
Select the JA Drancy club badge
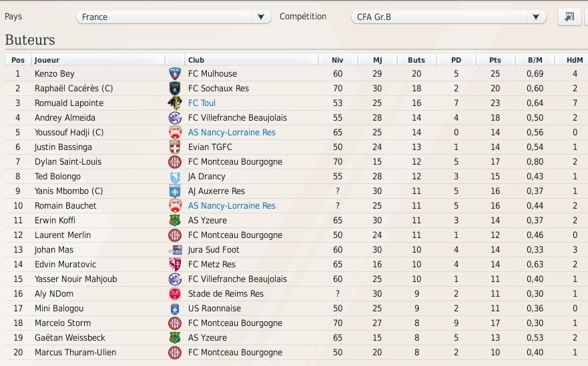(175, 177)
